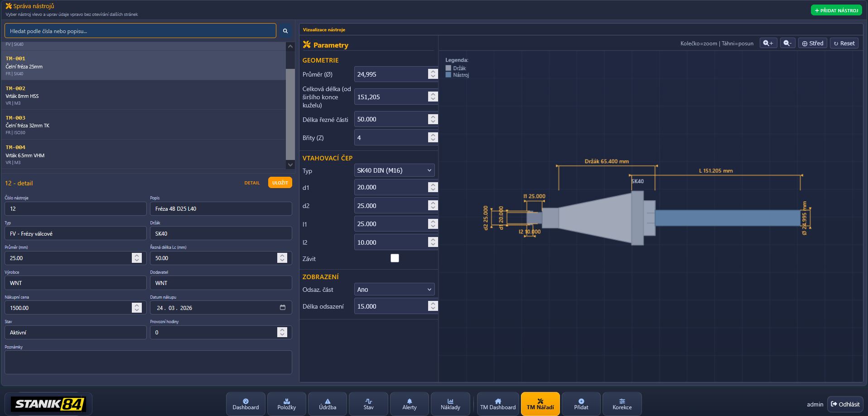
Task: Increment the Břity (Z) stepper
Action: point(433,135)
